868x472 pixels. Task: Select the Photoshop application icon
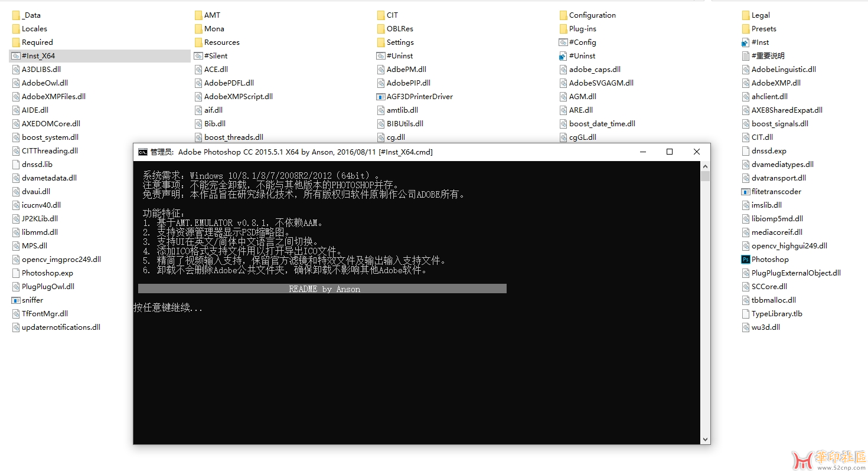[746, 260]
